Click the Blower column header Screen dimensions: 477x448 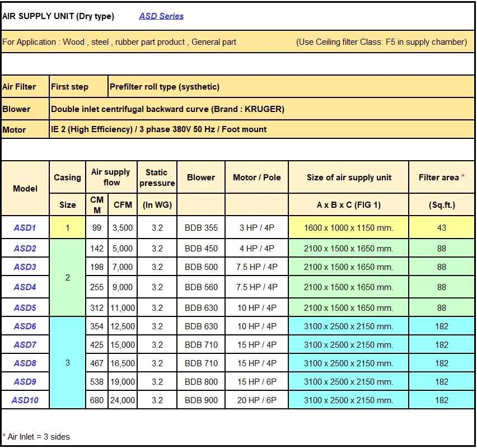200,177
